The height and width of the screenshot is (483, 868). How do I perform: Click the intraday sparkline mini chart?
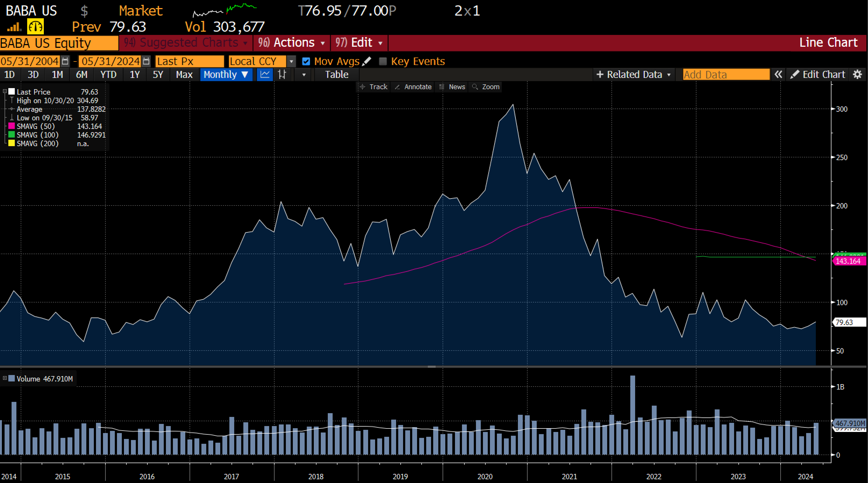[x=225, y=10]
